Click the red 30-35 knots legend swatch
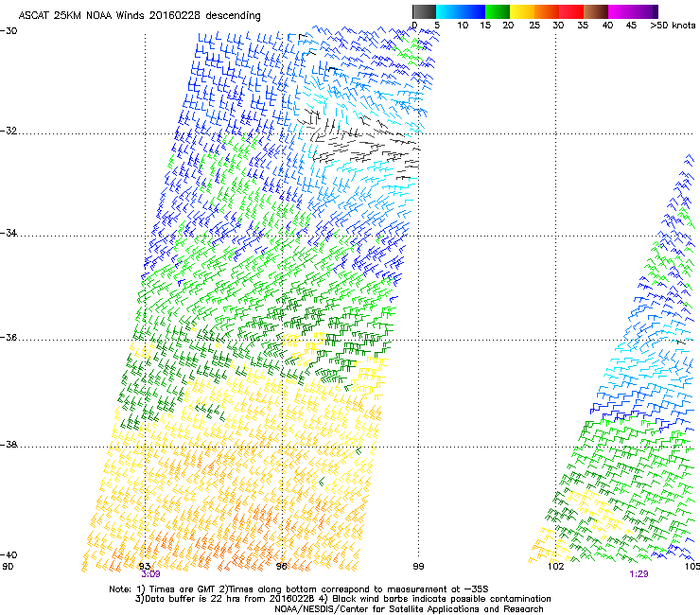Screen dimensions: 700x615 571,11
